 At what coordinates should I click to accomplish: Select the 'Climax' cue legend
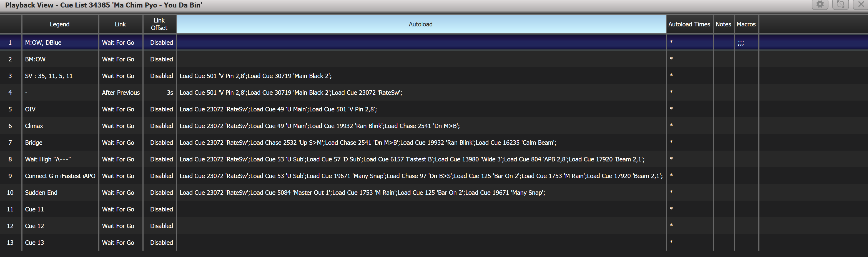click(x=60, y=126)
